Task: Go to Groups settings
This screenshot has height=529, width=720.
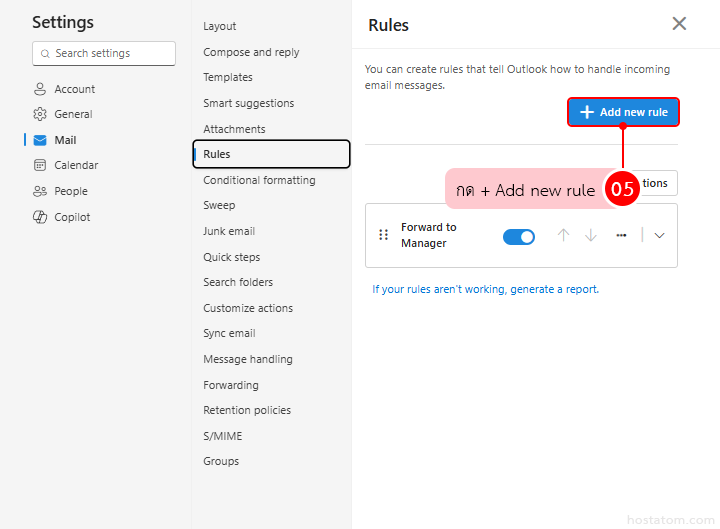Action: tap(221, 461)
